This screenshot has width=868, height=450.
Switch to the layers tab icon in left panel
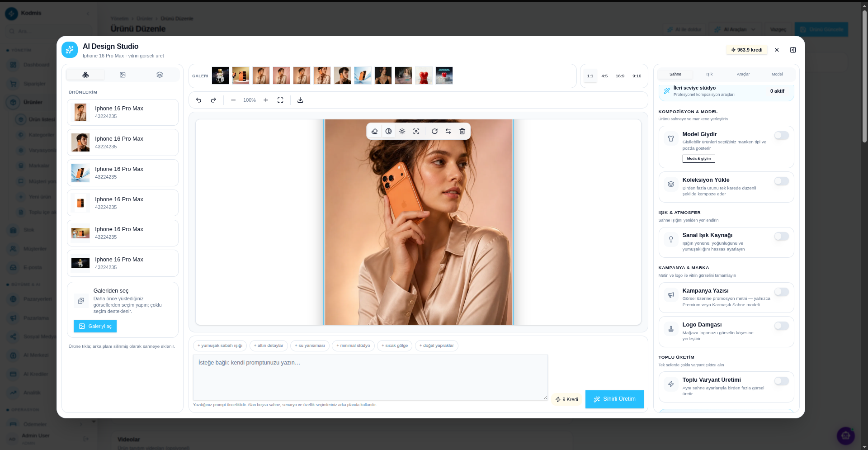(x=160, y=75)
